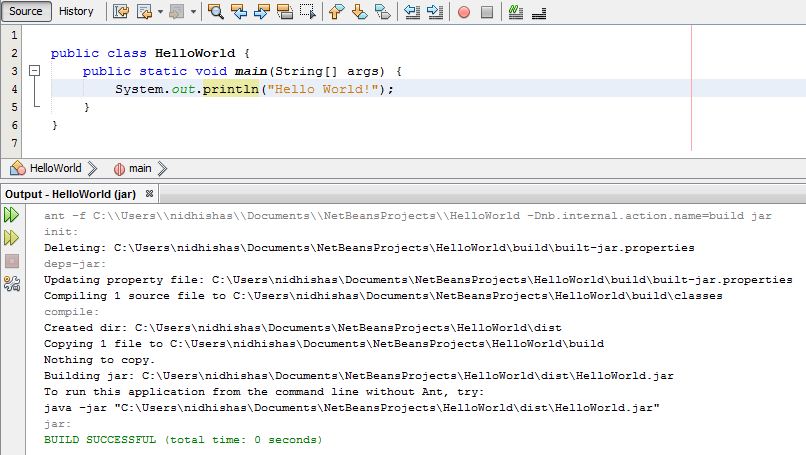Open arrow after HelloWorld breadcrumb
The image size is (806, 455).
click(x=93, y=168)
